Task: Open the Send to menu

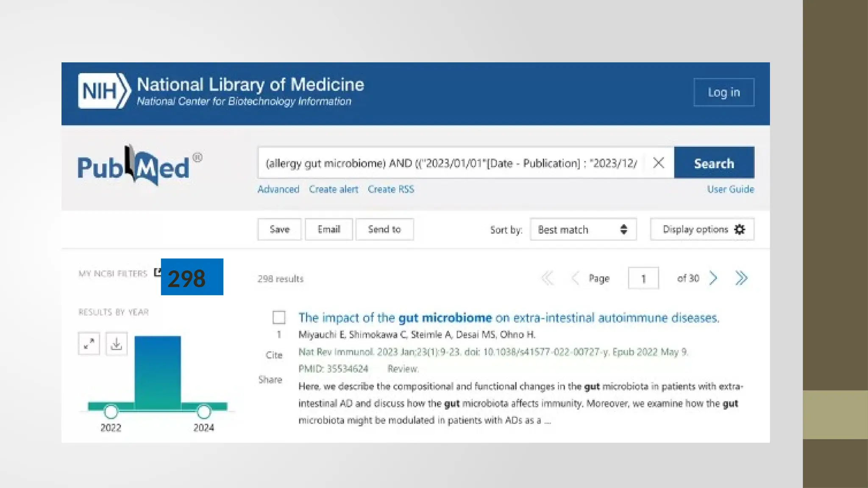Action: coord(384,230)
